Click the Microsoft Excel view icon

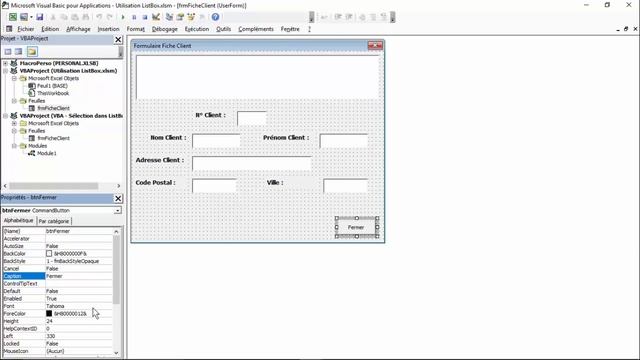[x=13, y=17]
